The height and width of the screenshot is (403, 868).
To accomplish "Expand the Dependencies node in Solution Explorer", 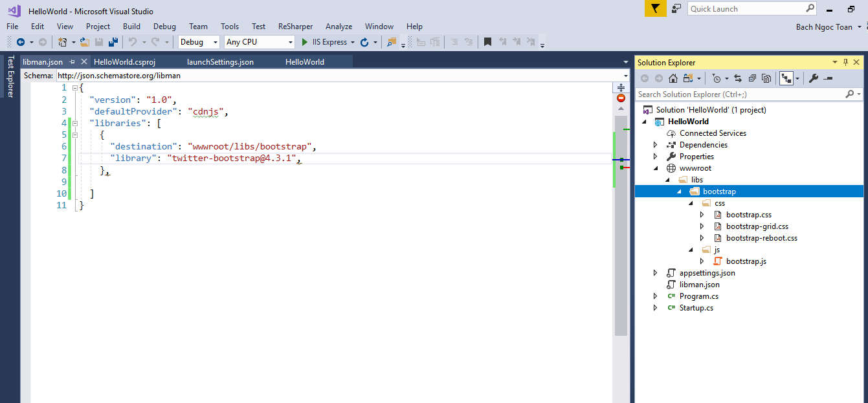I will pyautogui.click(x=655, y=144).
